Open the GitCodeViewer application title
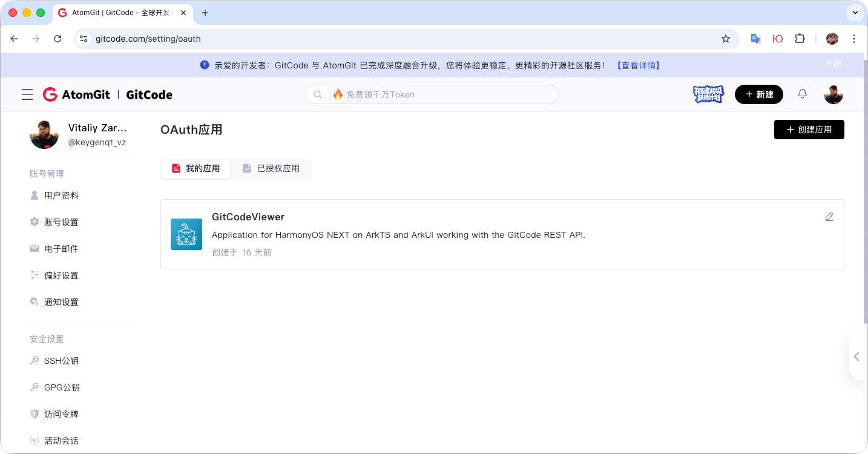 (x=248, y=217)
